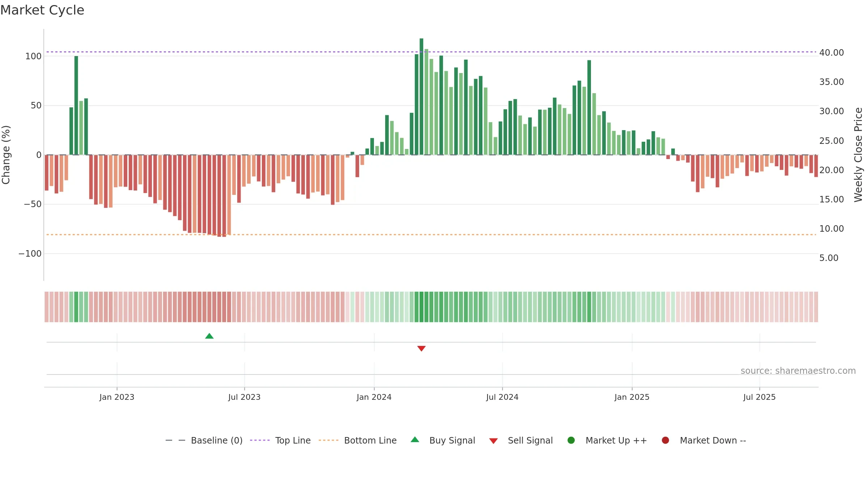
Task: Click the −100 tick on the left axis
Action: click(x=30, y=254)
